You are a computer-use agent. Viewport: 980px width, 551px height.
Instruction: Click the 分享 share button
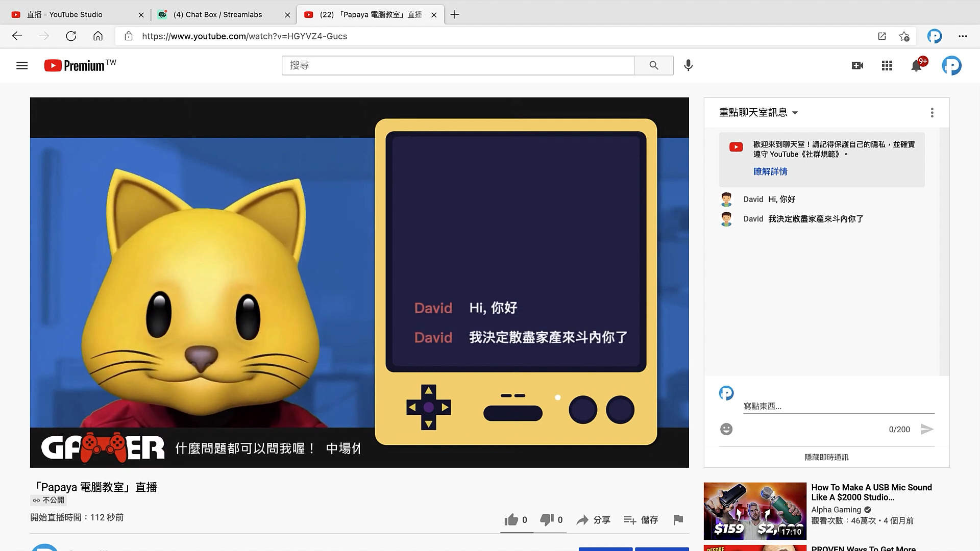click(594, 519)
